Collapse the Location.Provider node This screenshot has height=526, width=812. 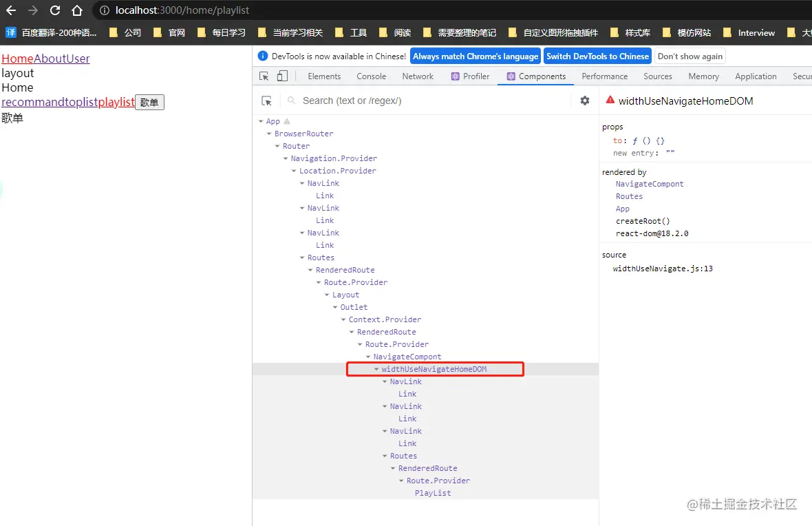tap(294, 171)
